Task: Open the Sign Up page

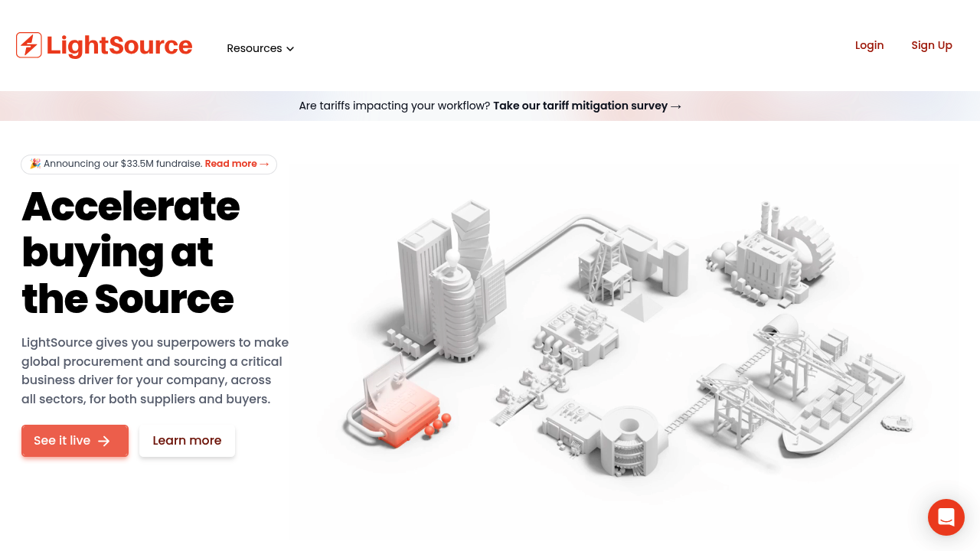Action: [931, 45]
